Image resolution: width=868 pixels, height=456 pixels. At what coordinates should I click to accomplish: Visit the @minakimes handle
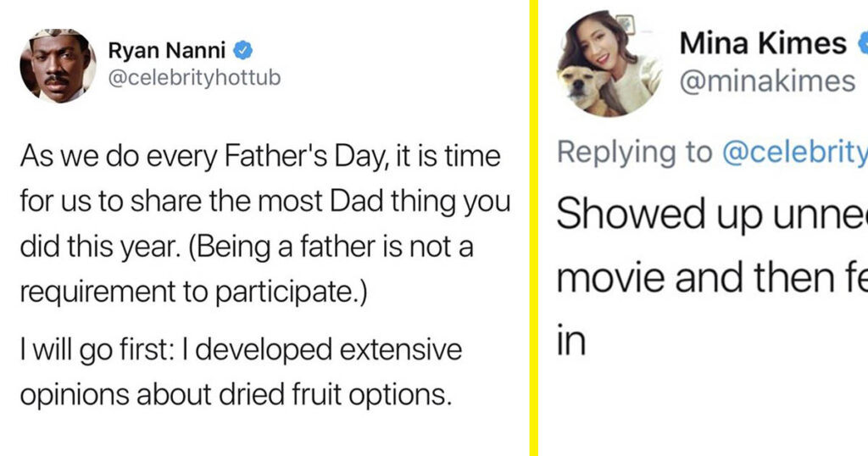click(767, 81)
